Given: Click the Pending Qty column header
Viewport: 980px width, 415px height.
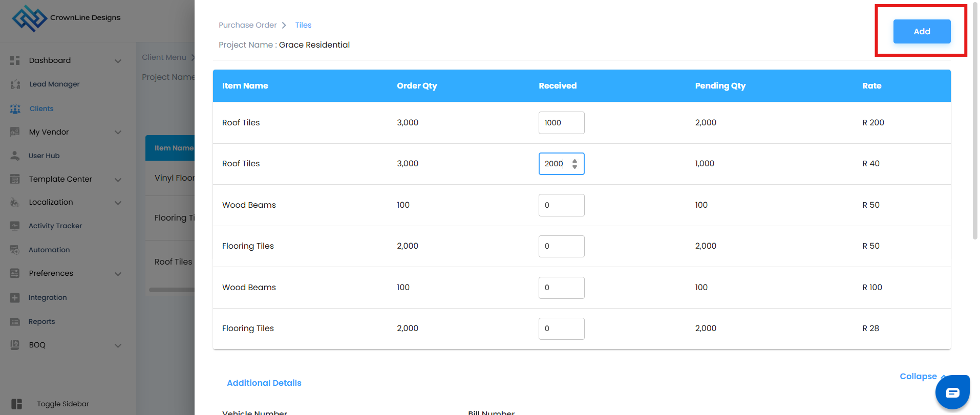Looking at the screenshot, I should pyautogui.click(x=720, y=86).
